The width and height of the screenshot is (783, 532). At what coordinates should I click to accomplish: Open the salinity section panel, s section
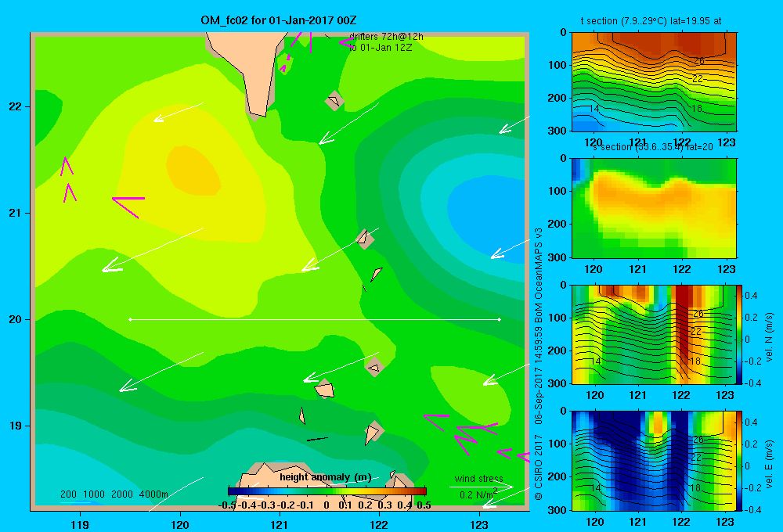tap(654, 208)
